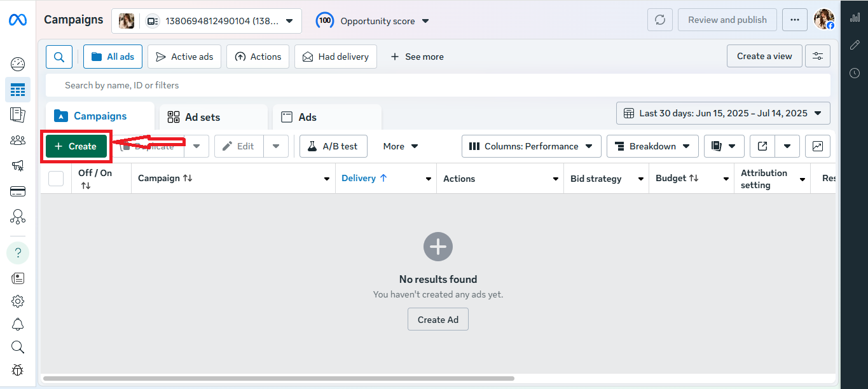
Task: Open the Columns: Performance dropdown
Action: point(531,146)
